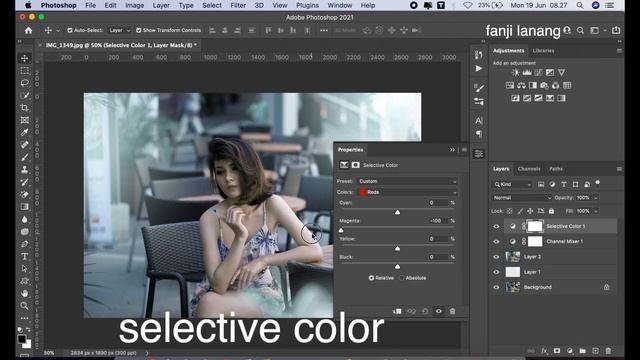
Task: Open the Layer menu
Action: (161, 5)
